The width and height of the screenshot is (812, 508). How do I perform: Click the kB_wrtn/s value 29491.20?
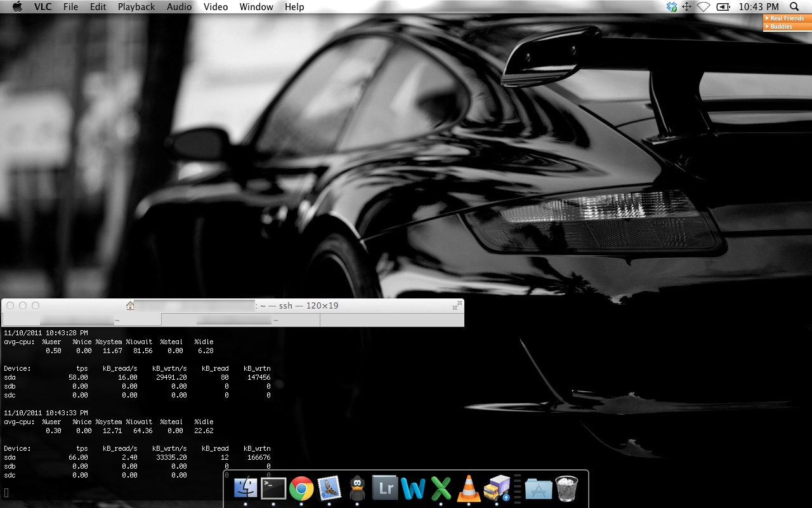[x=171, y=377]
